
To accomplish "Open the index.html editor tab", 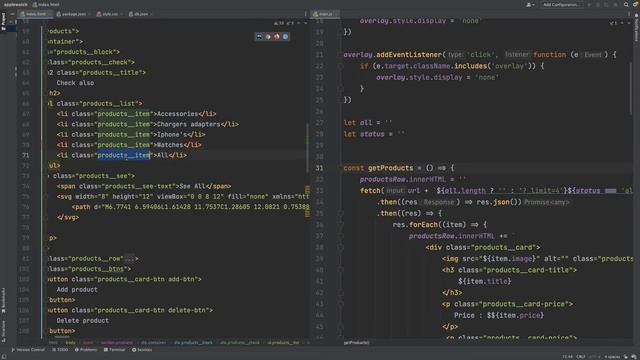I will 36,14.
